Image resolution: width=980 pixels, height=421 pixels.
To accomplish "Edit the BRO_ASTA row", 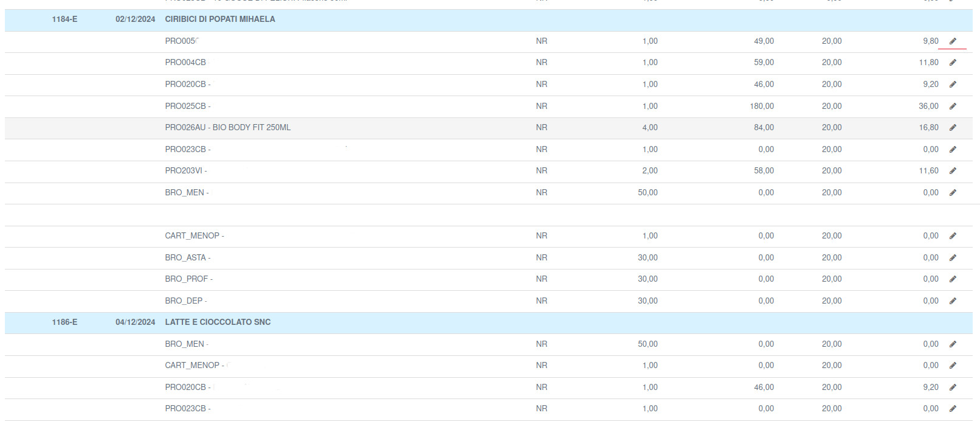I will tap(953, 258).
